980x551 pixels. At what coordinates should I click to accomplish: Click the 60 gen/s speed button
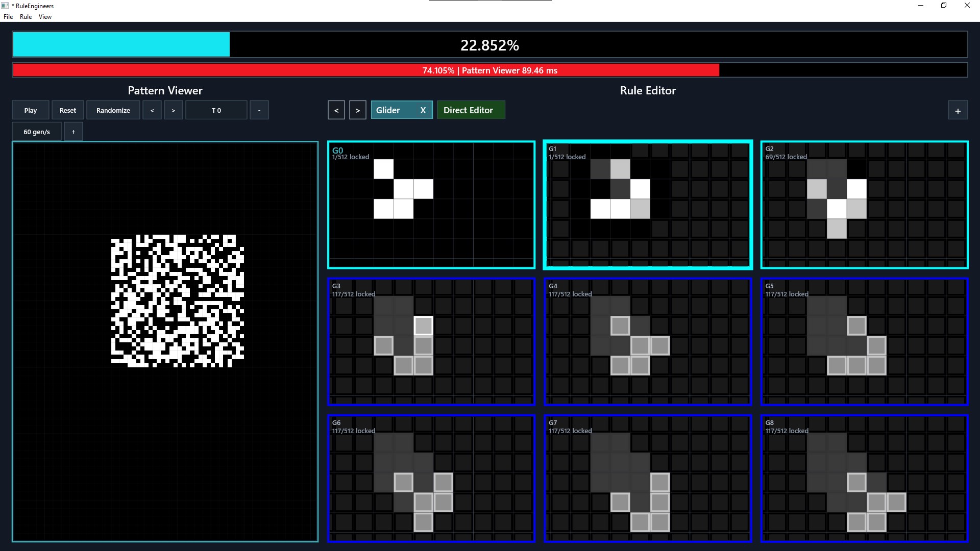(x=37, y=132)
